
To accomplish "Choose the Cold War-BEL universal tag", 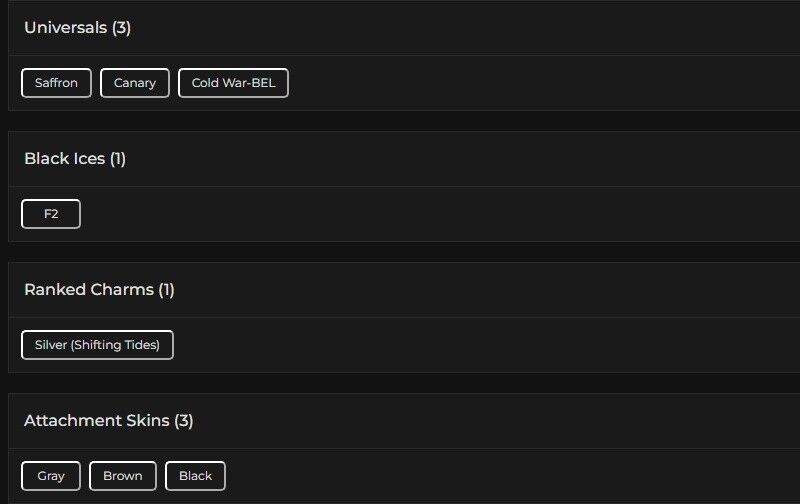I will click(x=233, y=83).
